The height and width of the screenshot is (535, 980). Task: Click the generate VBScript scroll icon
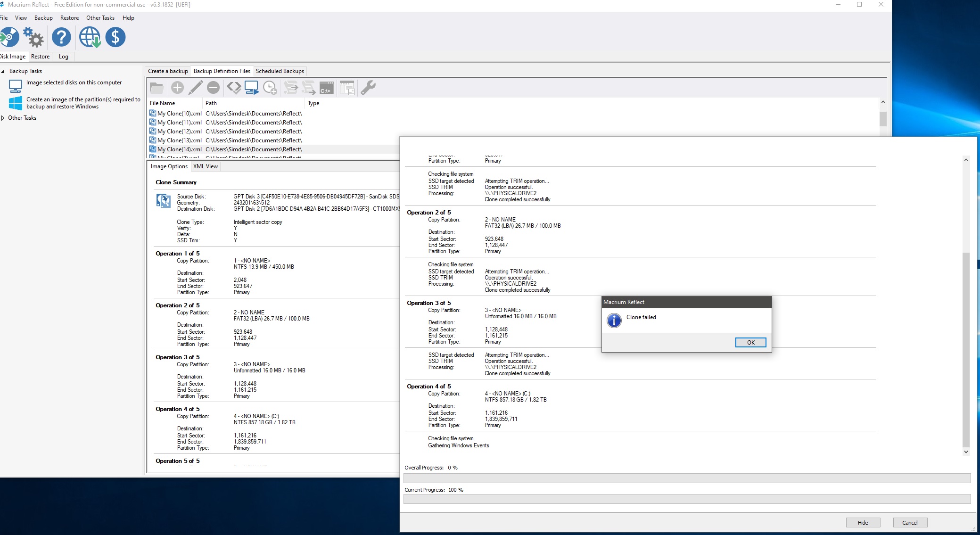[291, 88]
